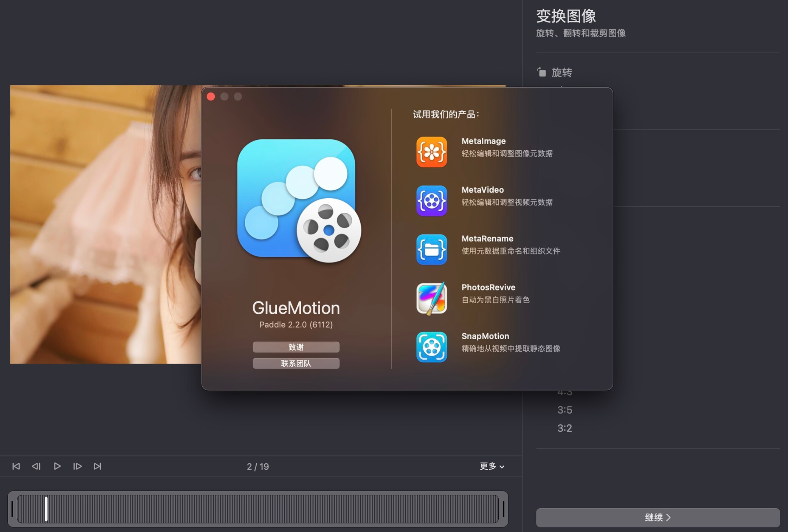788x532 pixels.
Task: Click the 试用我们的产品 heading
Action: pyautogui.click(x=446, y=114)
